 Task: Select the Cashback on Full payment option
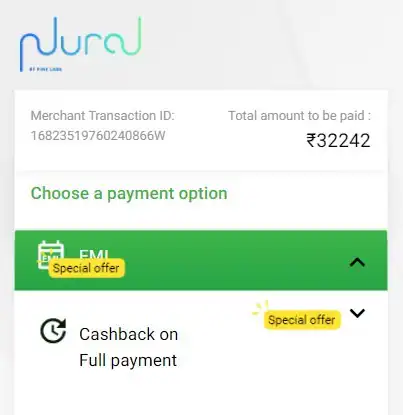[128, 347]
